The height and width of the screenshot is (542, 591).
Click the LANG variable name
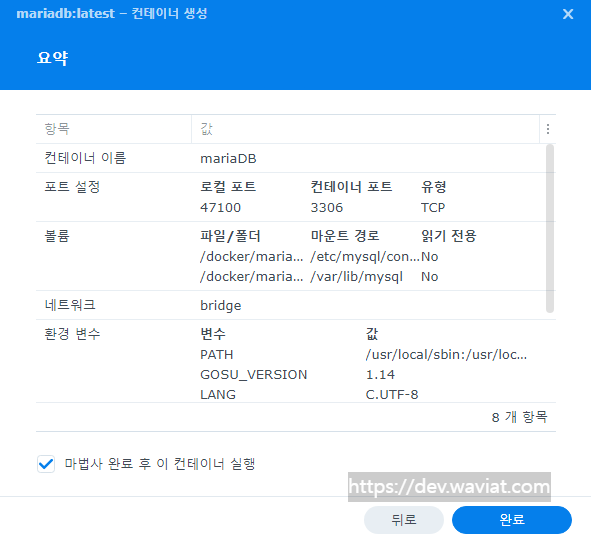(218, 395)
